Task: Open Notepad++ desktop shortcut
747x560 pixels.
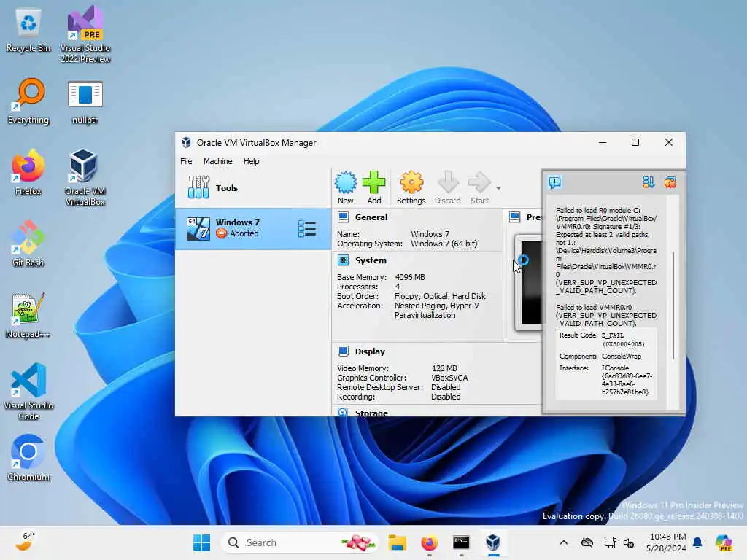Action: click(28, 316)
